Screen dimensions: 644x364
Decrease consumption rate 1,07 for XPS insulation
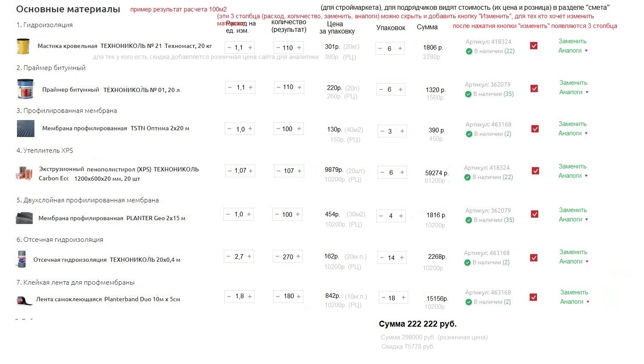(230, 171)
